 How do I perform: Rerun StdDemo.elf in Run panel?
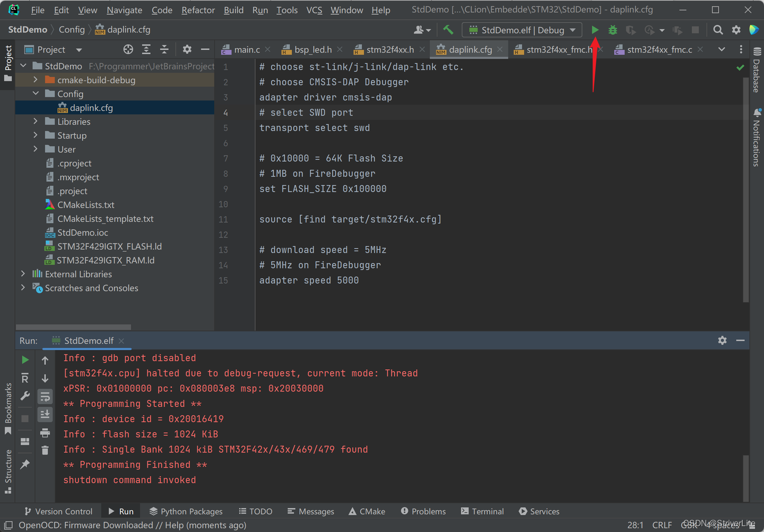point(25,360)
